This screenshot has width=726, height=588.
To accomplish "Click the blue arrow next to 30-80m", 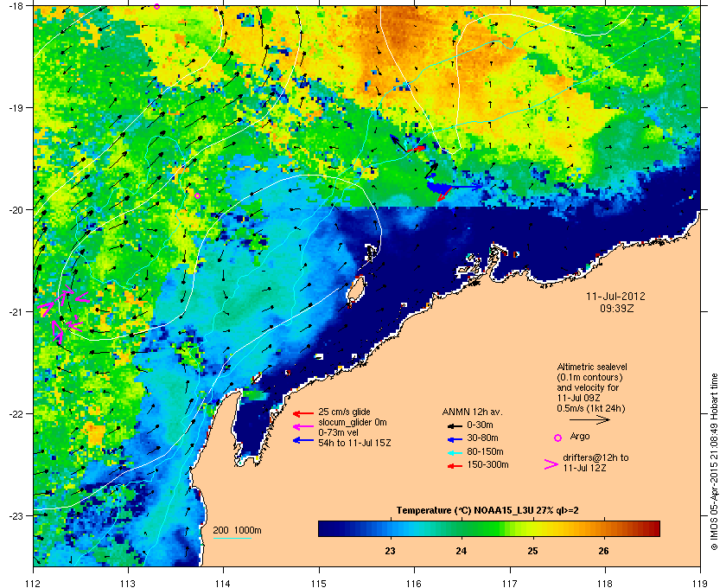I will click(x=455, y=438).
